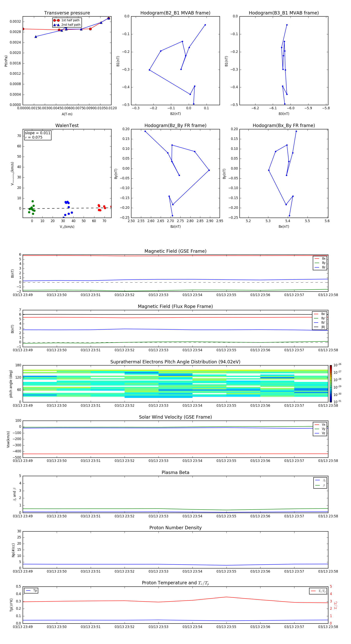351x644 pixels.
Task: Click the 'Solar Wind Velocity (GSE Frame)' title
Action: point(175,417)
